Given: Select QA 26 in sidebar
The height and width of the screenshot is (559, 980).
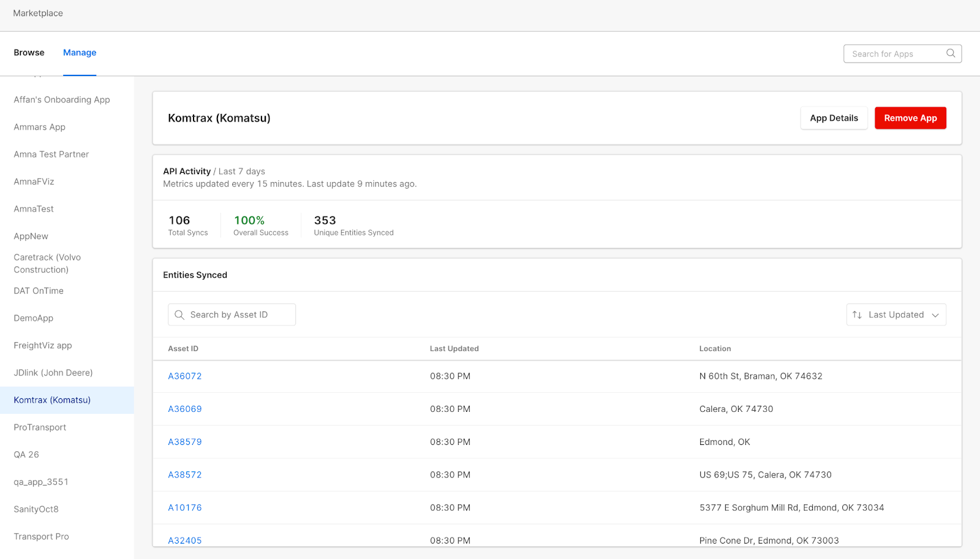Looking at the screenshot, I should pyautogui.click(x=26, y=455).
